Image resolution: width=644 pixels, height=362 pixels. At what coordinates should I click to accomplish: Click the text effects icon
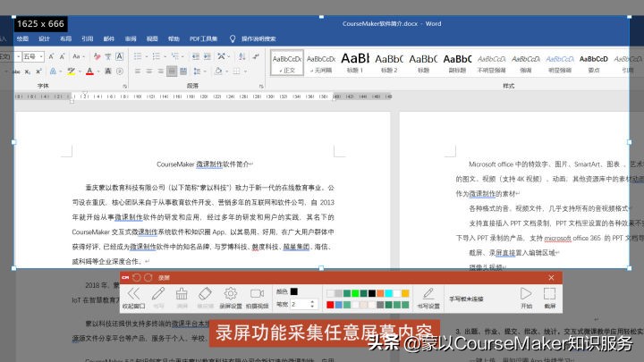[53, 72]
